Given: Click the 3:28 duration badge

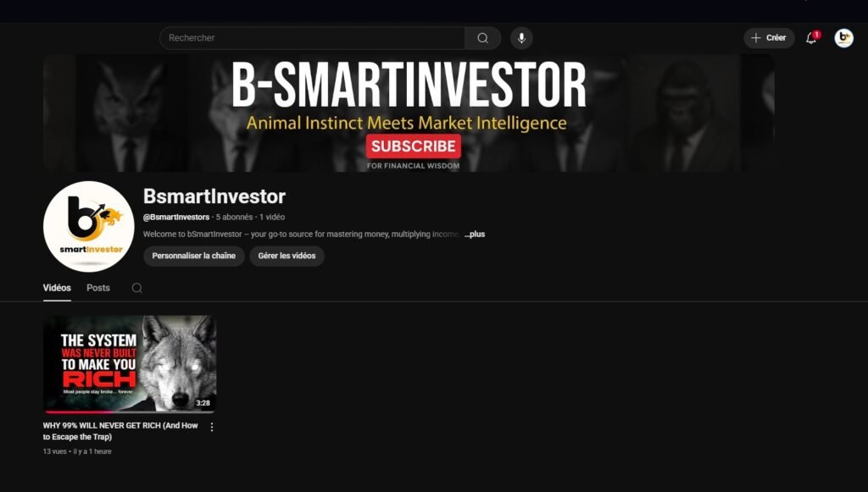Looking at the screenshot, I should pyautogui.click(x=203, y=403).
